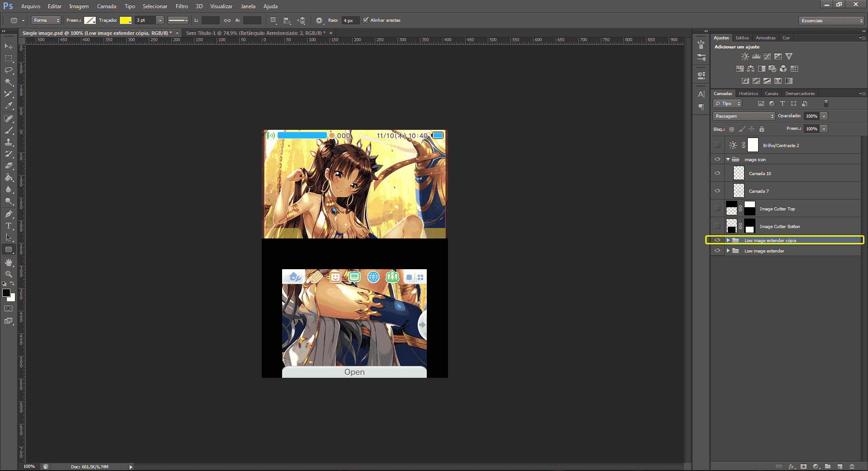Switch to the Canais tab
Screen dimensions: 868x471
[771, 94]
